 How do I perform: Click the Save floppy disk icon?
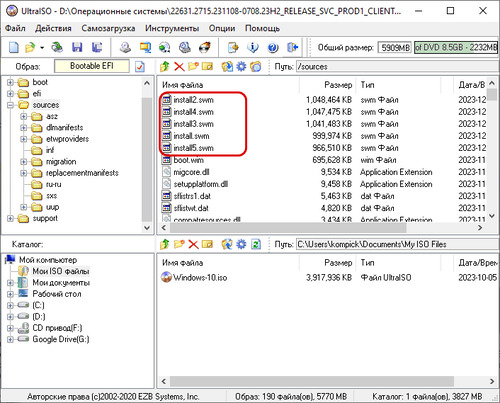pyautogui.click(x=77, y=48)
